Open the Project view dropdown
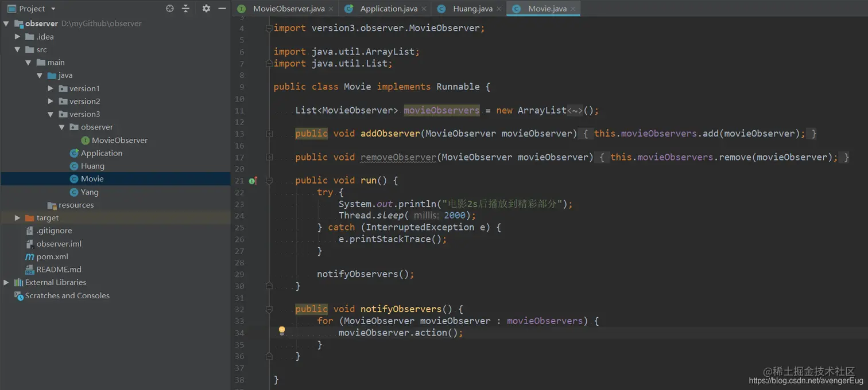Image resolution: width=868 pixels, height=390 pixels. tap(32, 9)
